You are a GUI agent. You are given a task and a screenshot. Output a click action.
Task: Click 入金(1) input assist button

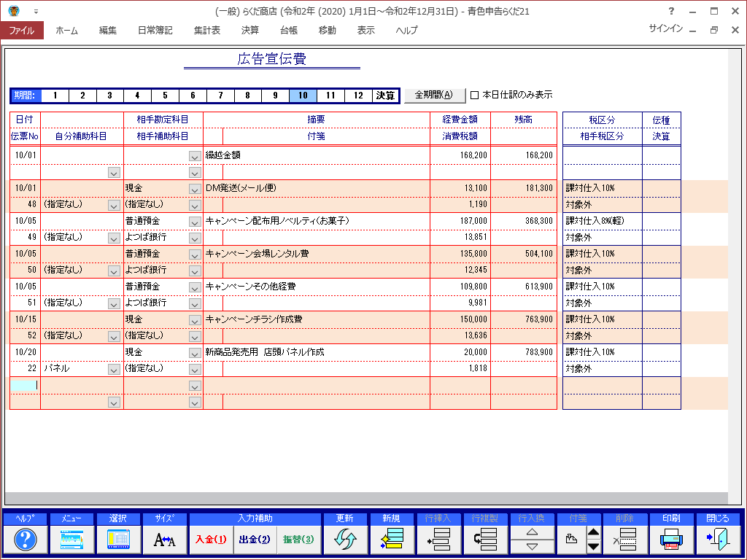(x=211, y=540)
